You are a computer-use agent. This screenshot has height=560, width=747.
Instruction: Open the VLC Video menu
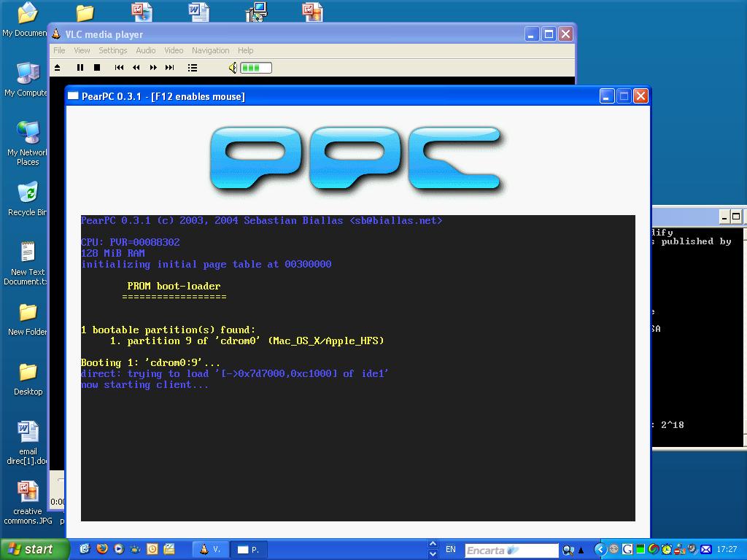click(174, 50)
